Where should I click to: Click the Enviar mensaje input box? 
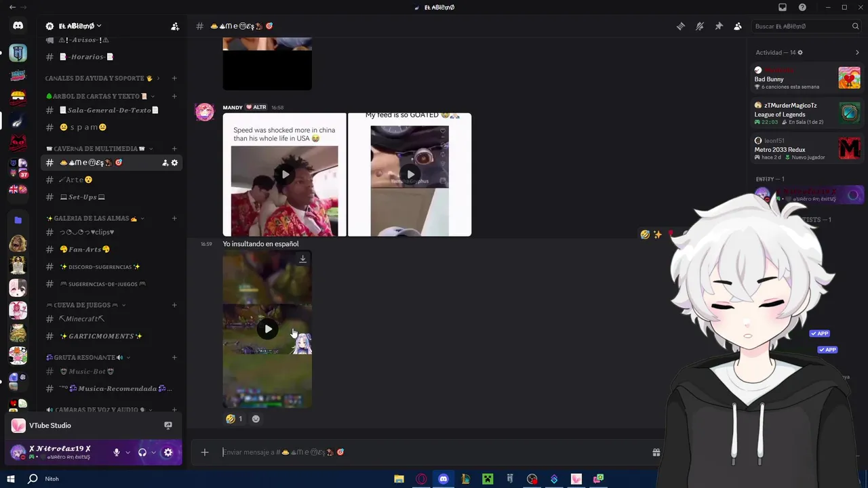tap(434, 452)
